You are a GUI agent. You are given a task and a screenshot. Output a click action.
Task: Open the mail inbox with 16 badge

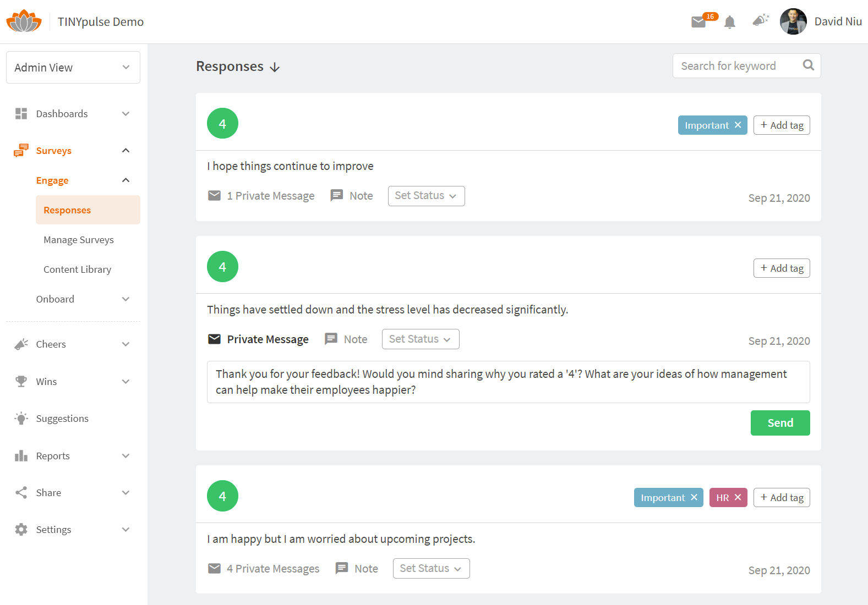coord(699,22)
